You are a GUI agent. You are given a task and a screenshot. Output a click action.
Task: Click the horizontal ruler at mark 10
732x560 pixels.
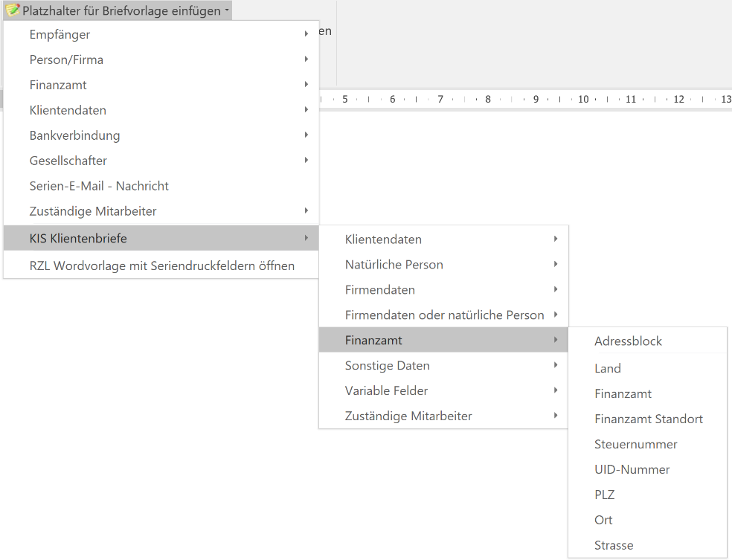pos(583,99)
